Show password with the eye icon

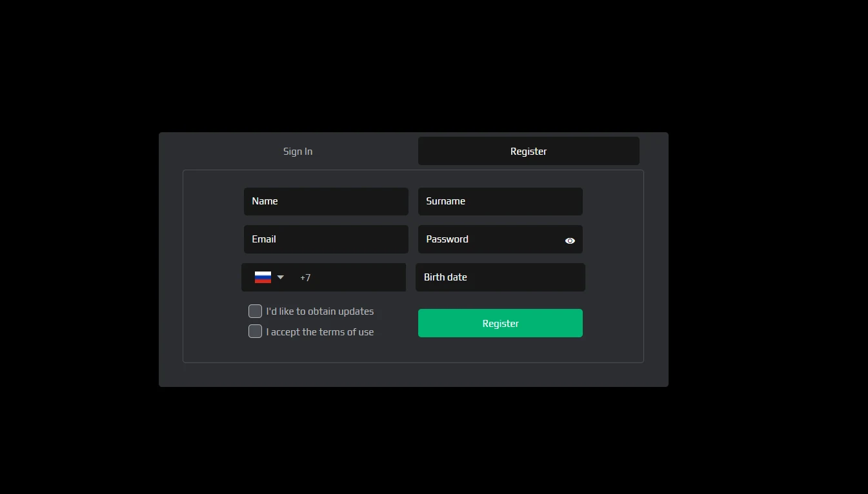click(570, 241)
